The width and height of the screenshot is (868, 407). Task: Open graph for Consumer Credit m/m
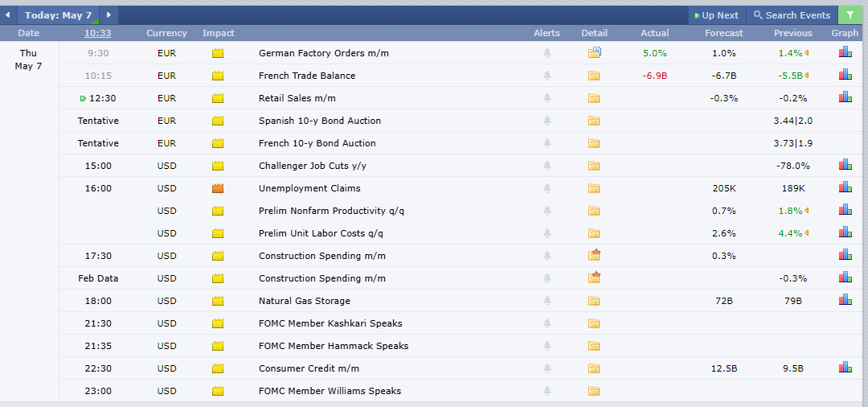pos(845,367)
